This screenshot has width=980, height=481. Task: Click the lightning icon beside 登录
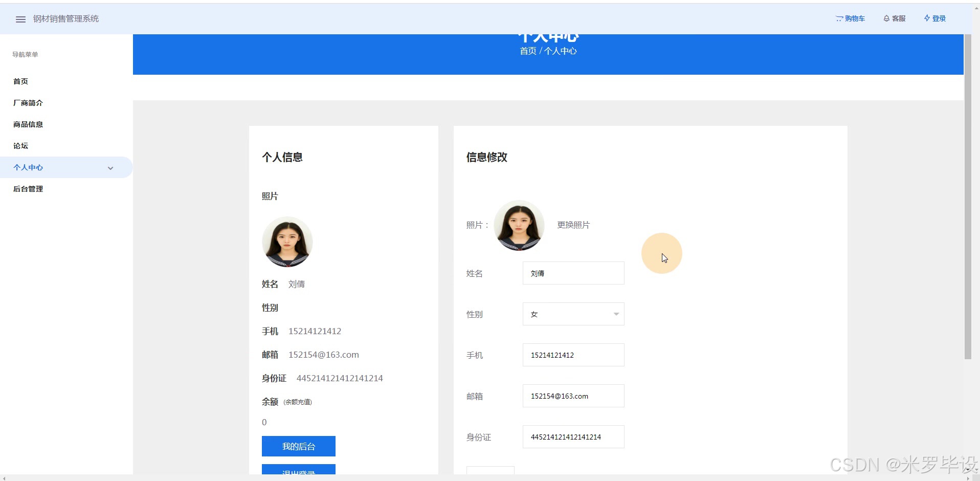pos(927,18)
